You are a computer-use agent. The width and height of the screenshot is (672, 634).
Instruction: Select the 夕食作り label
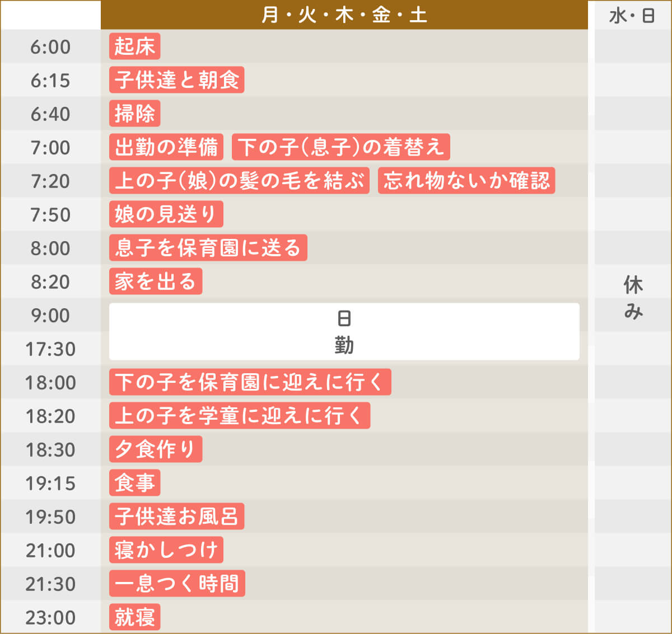pyautogui.click(x=156, y=449)
